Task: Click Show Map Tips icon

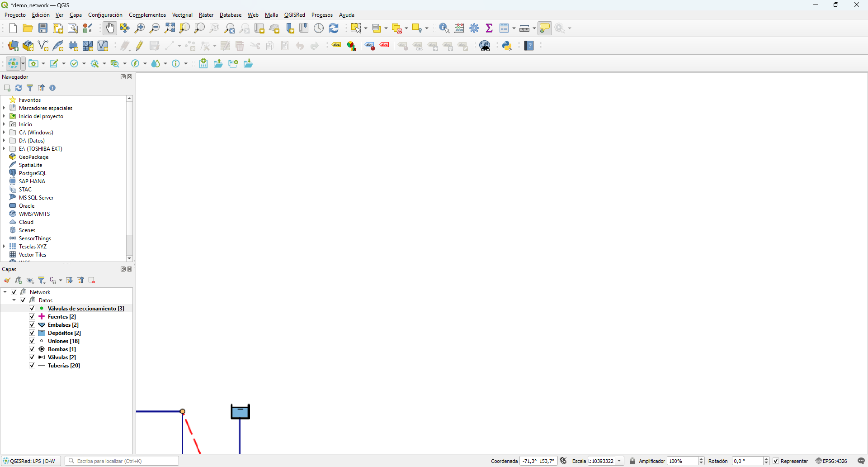Action: 545,28
